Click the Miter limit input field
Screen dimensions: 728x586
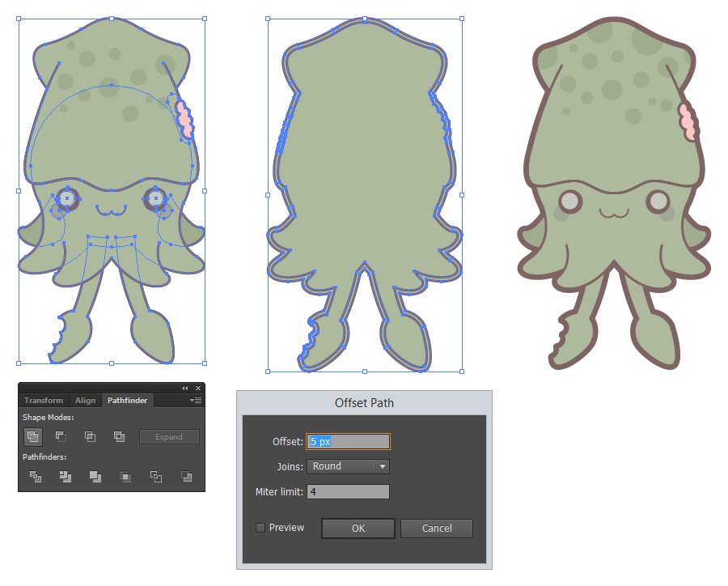(x=348, y=491)
